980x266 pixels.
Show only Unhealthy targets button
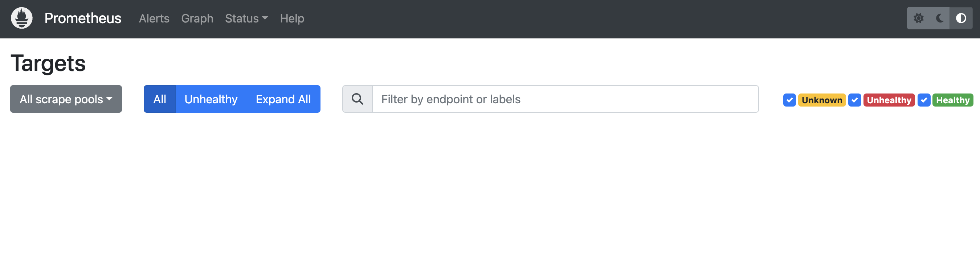(x=211, y=99)
